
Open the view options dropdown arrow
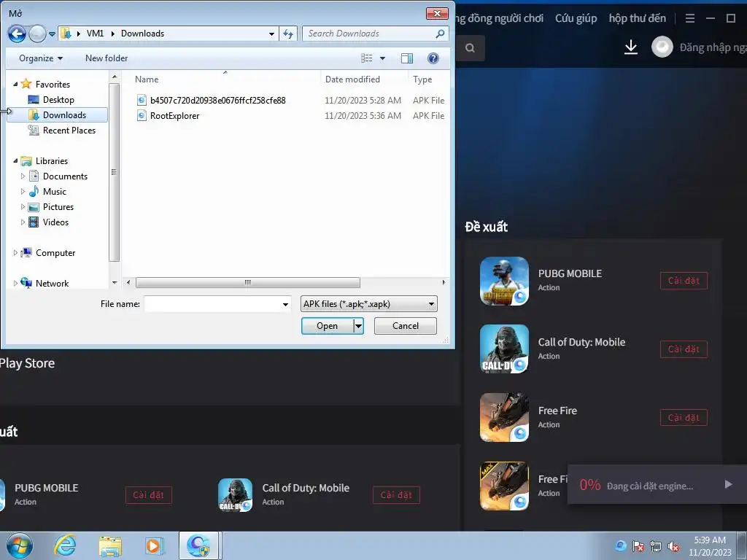click(382, 58)
